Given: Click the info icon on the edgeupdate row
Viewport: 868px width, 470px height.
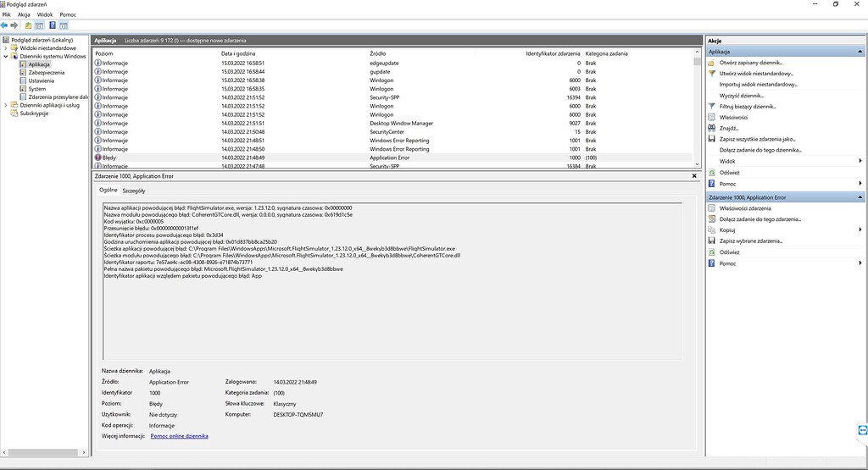Looking at the screenshot, I should point(98,63).
